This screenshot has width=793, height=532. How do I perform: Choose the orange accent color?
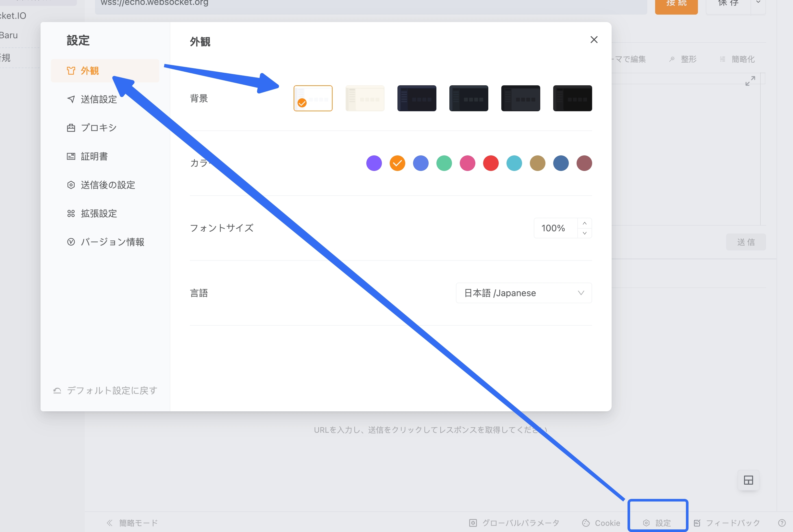pos(397,163)
